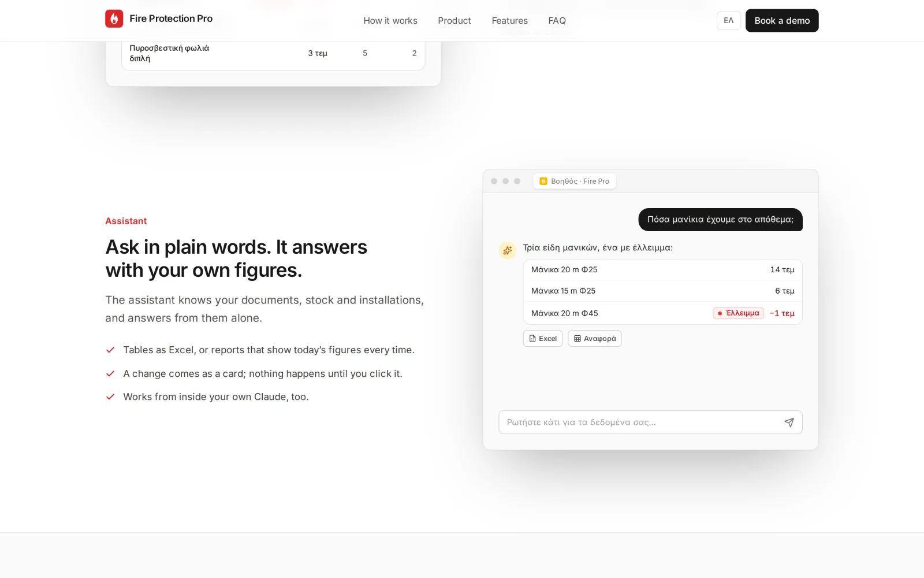
Task: Click the Τρία είδη μανικών reply text
Action: point(598,248)
